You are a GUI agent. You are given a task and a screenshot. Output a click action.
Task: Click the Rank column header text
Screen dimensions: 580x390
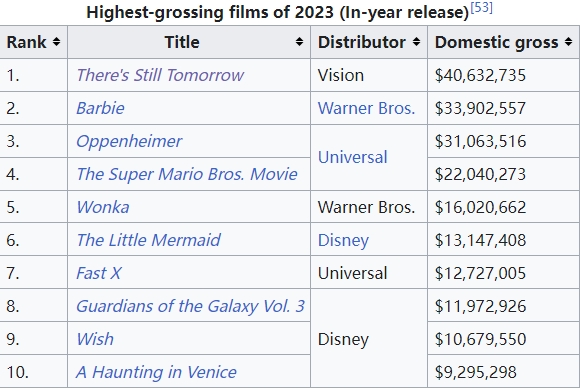point(26,42)
